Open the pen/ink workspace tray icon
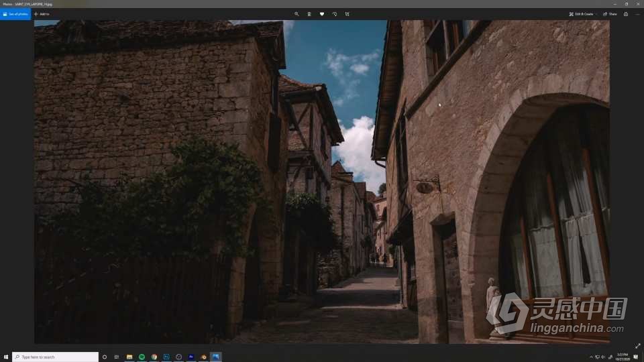The height and width of the screenshot is (362, 644). coord(610,357)
